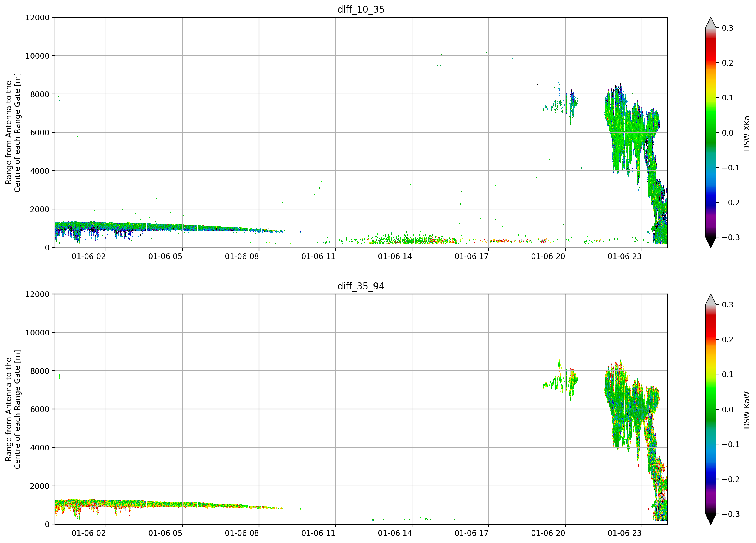Screen dimensions: 756x543
Task: Click tick "01-06 11" under the diff_35_94 plot
Action: (x=318, y=533)
